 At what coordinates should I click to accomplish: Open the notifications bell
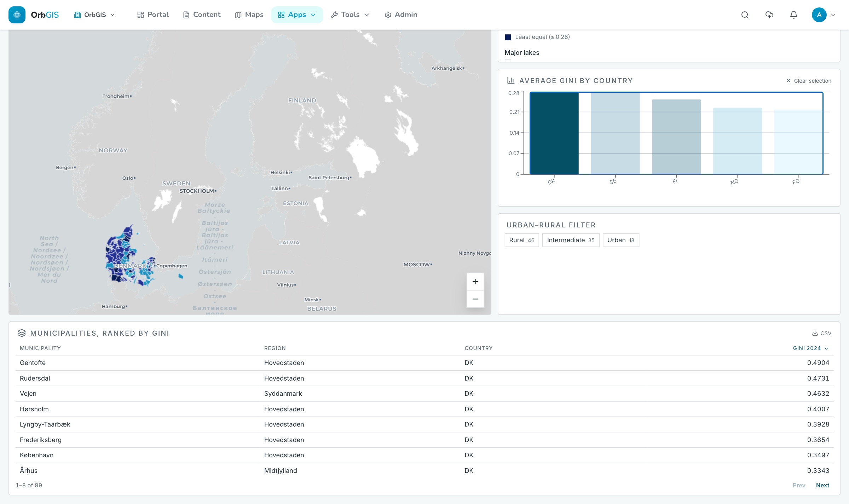click(x=794, y=15)
